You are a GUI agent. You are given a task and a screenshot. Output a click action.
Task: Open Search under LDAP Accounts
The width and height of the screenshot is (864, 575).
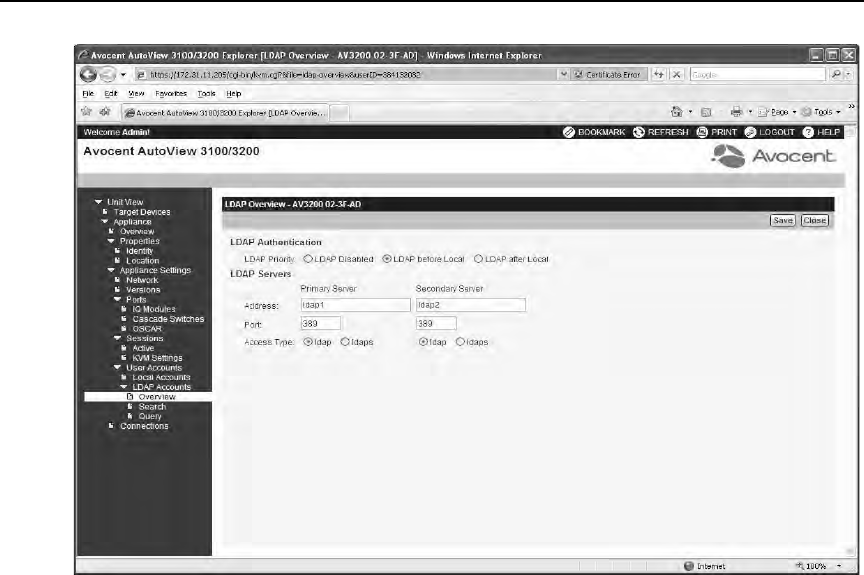pos(152,406)
